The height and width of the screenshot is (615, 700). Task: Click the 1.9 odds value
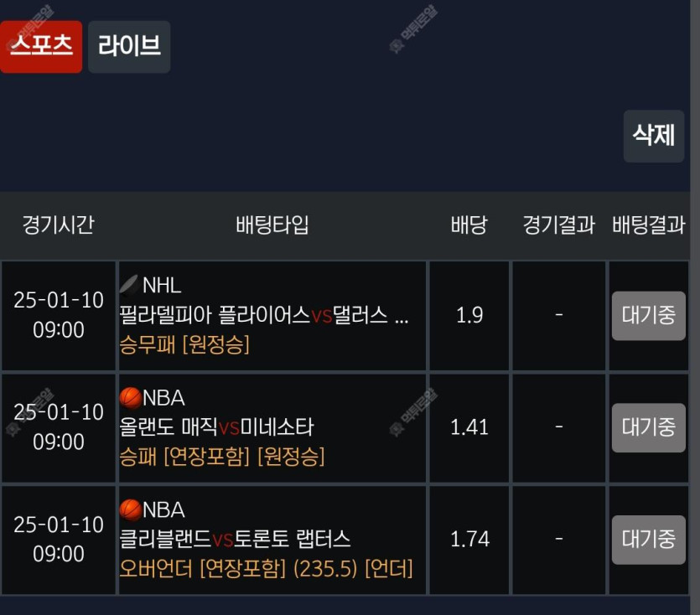click(469, 315)
